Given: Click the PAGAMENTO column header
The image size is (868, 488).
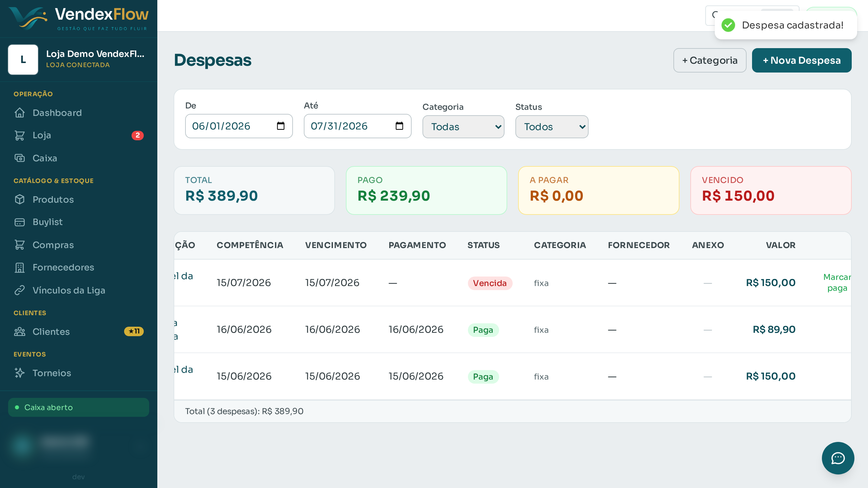Looking at the screenshot, I should pos(417,245).
